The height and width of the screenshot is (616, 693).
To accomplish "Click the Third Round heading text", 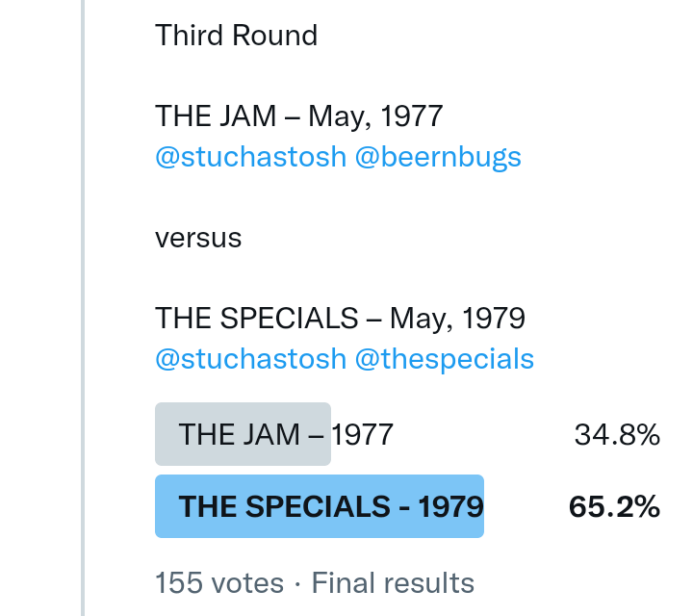I will coord(236,36).
